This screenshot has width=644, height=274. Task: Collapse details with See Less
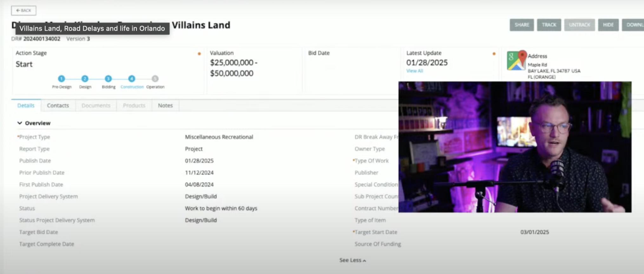click(352, 260)
